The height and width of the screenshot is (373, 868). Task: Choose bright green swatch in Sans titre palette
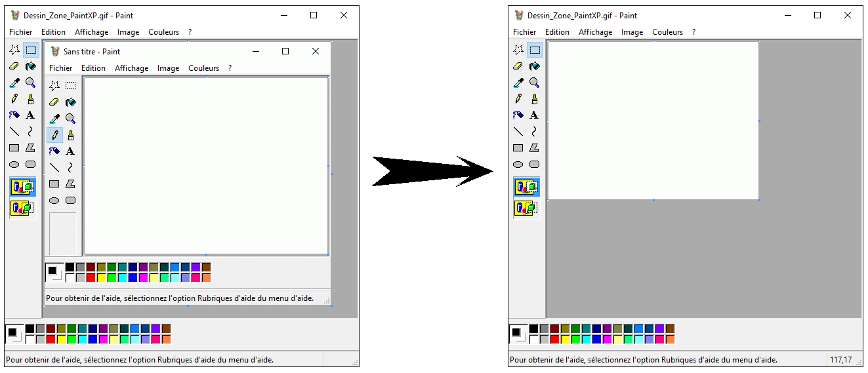click(x=112, y=277)
